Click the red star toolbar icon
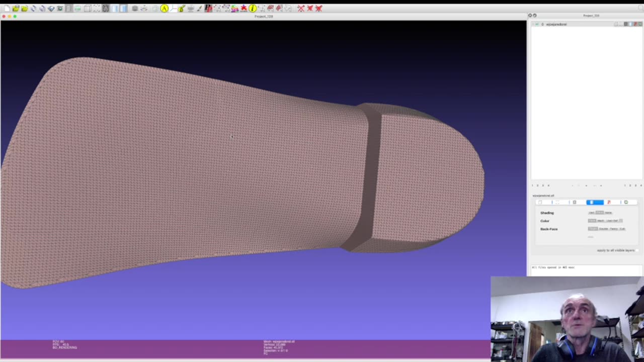The width and height of the screenshot is (644, 362). click(x=244, y=8)
